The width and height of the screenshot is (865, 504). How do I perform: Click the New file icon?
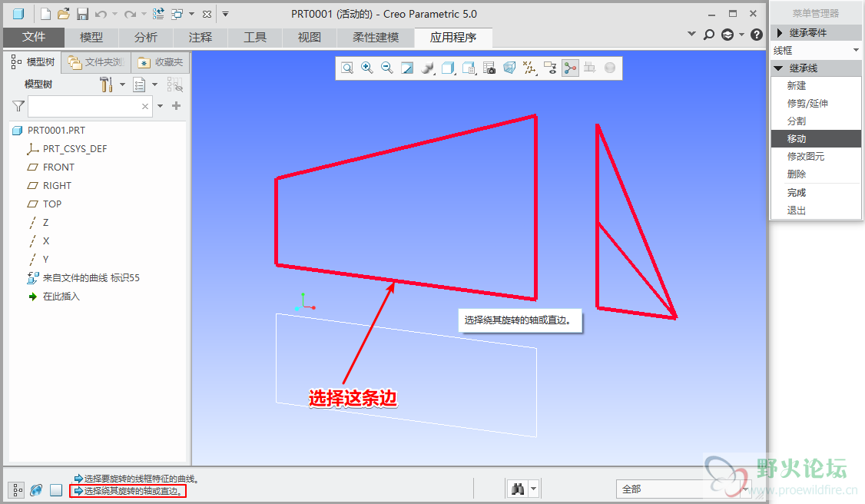pyautogui.click(x=46, y=14)
